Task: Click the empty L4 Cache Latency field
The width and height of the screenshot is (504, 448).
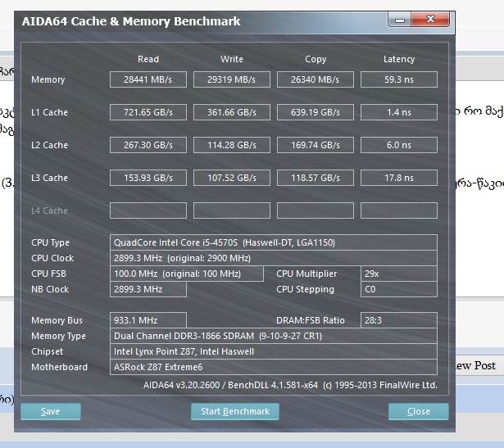Action: (x=399, y=210)
